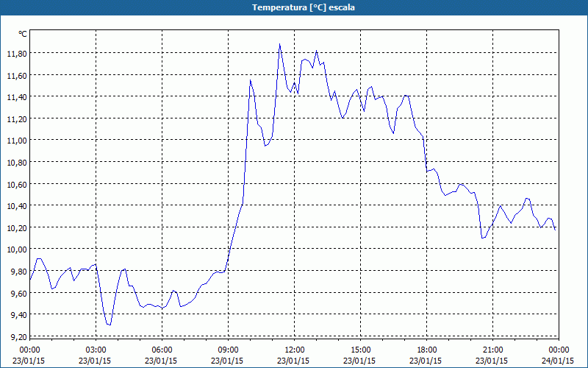Click the 00:00 label above 24/01/15
The image size is (588, 368).
click(559, 350)
